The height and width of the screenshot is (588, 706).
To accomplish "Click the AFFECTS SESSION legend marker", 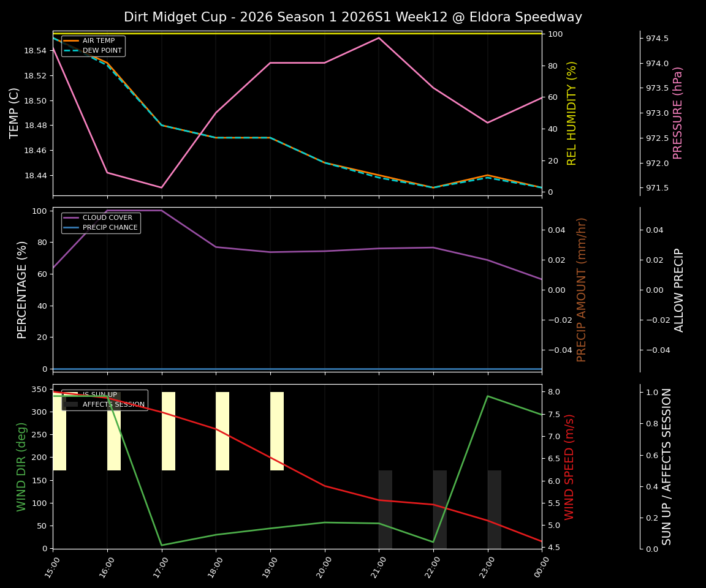I will 71,404.
